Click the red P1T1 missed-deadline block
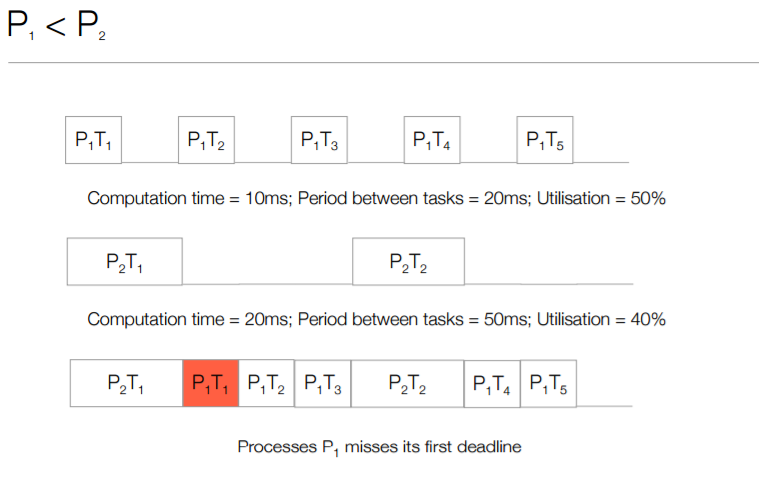 [210, 383]
